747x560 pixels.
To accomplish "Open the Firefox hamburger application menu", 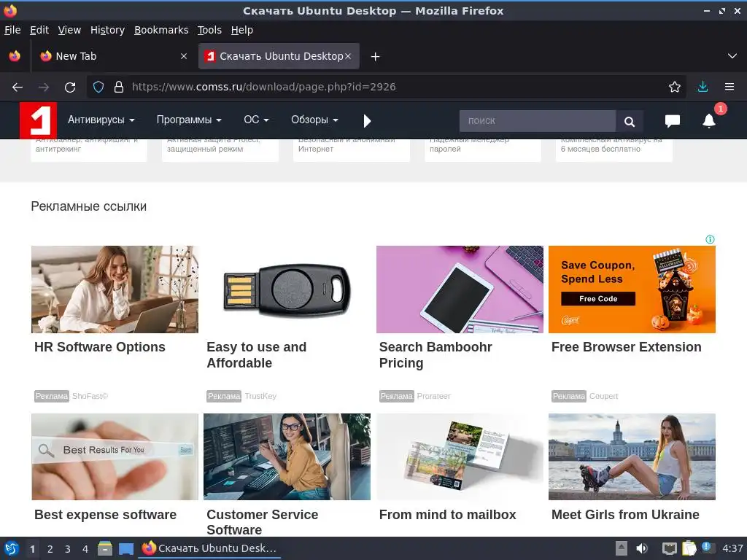I will pos(729,87).
